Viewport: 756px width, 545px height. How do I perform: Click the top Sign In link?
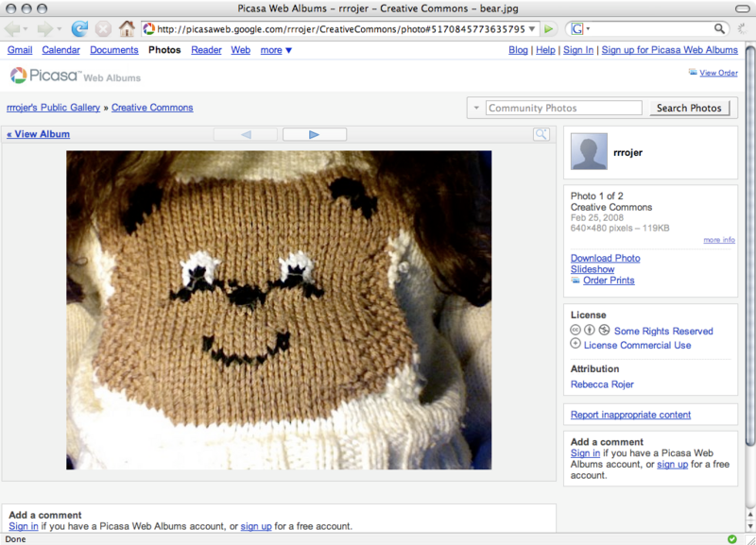(x=578, y=50)
